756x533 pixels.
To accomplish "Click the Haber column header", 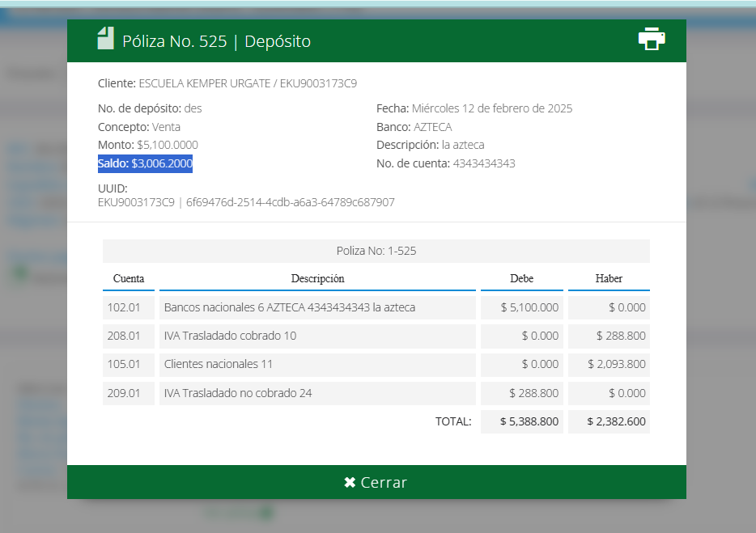I will coord(609,279).
